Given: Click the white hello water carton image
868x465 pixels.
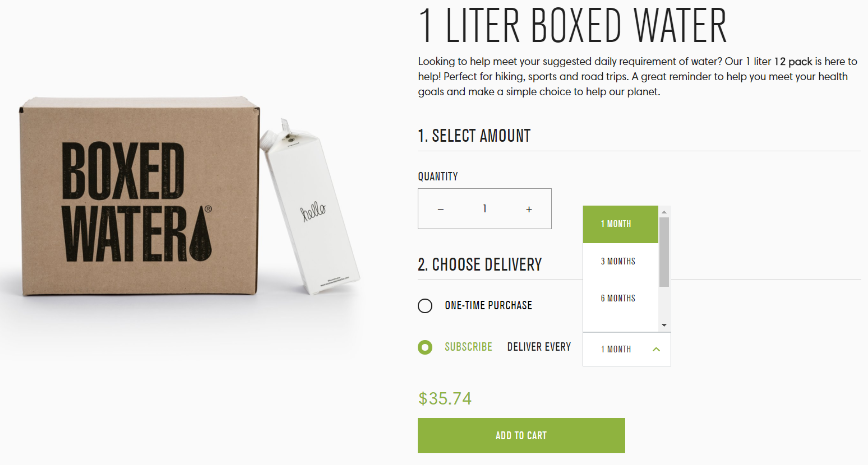Looking at the screenshot, I should pyautogui.click(x=310, y=206).
